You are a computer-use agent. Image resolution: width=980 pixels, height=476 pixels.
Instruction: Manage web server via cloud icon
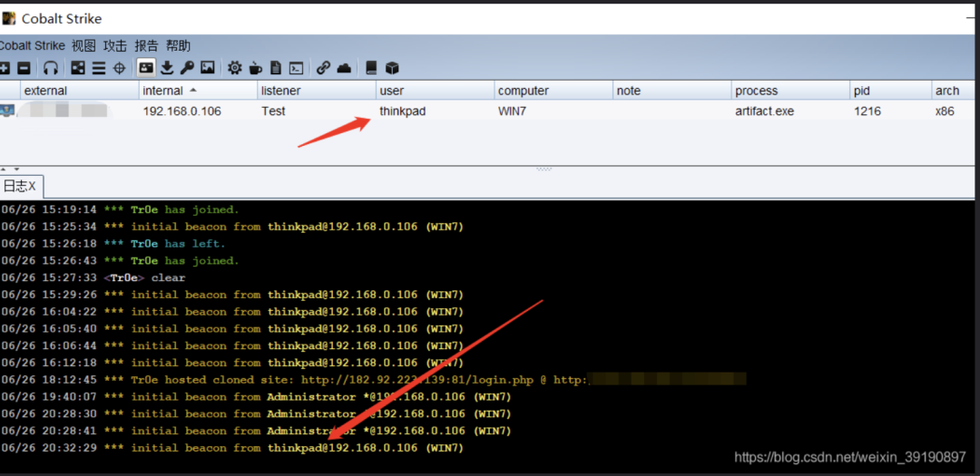(x=344, y=67)
